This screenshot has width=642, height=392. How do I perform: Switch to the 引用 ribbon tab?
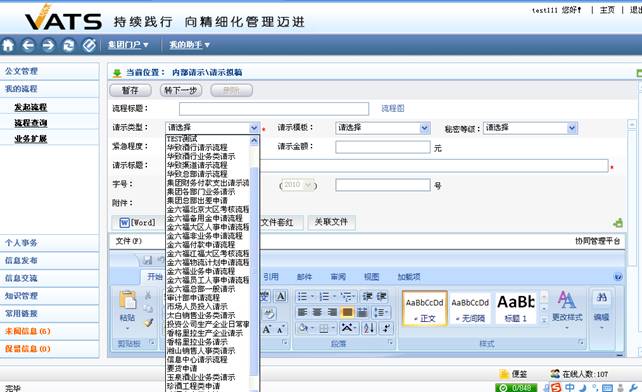pos(271,277)
